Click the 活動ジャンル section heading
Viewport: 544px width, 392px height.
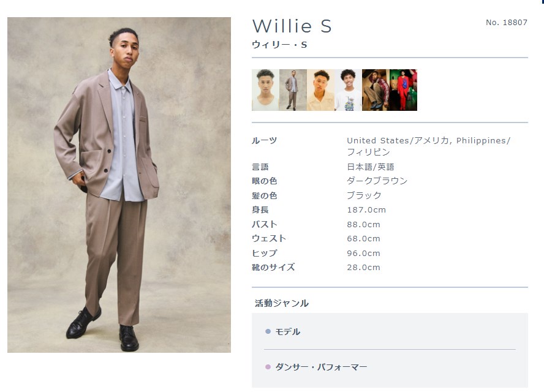coord(282,303)
